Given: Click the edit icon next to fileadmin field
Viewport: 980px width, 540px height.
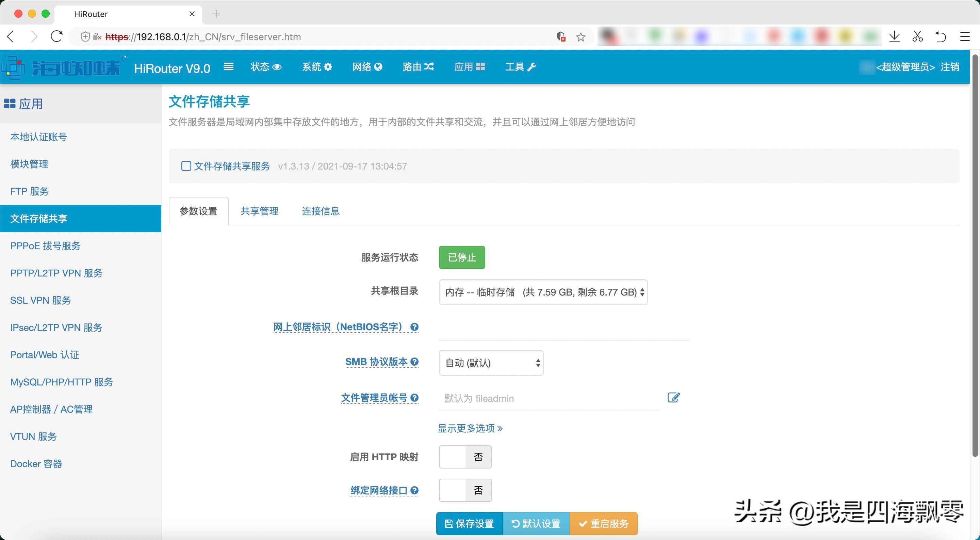Looking at the screenshot, I should (673, 398).
